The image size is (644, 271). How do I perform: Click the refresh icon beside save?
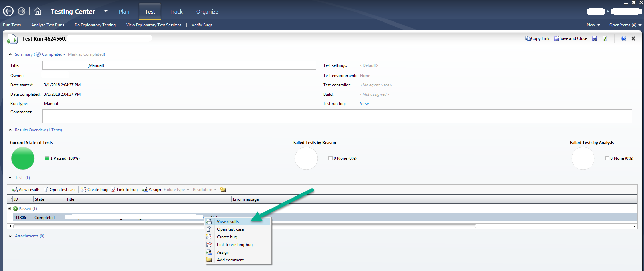pyautogui.click(x=605, y=38)
